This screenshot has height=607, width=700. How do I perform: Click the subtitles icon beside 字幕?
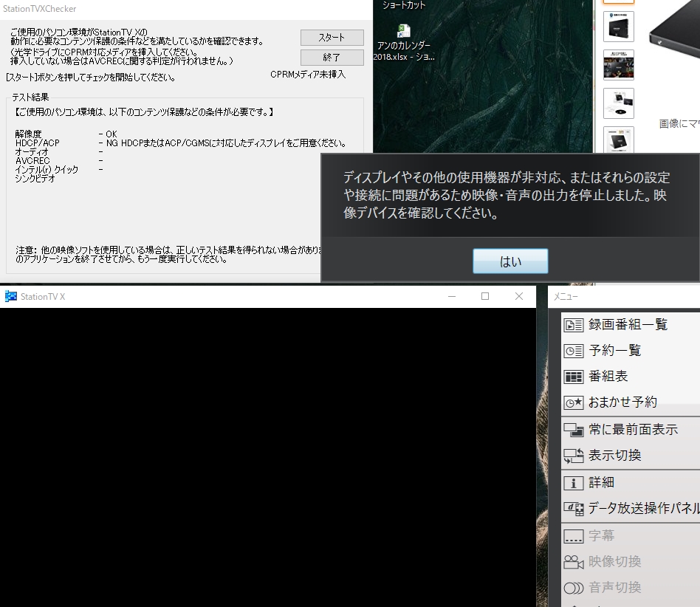[574, 536]
